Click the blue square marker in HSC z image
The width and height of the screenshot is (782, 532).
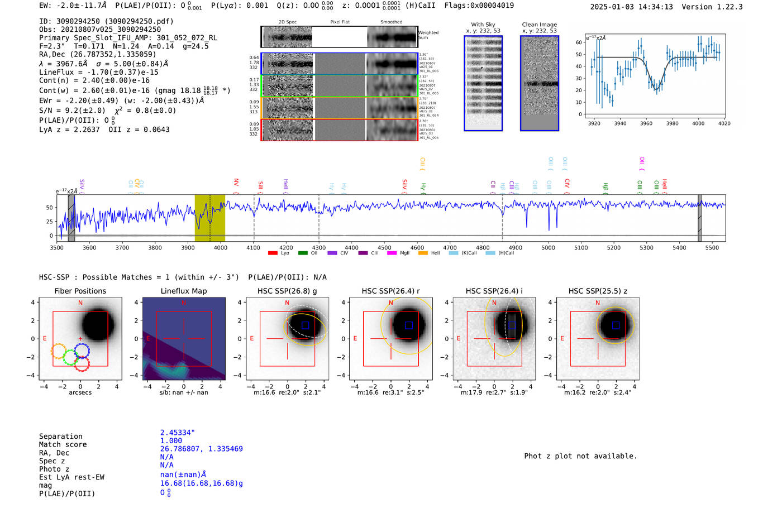pyautogui.click(x=616, y=325)
